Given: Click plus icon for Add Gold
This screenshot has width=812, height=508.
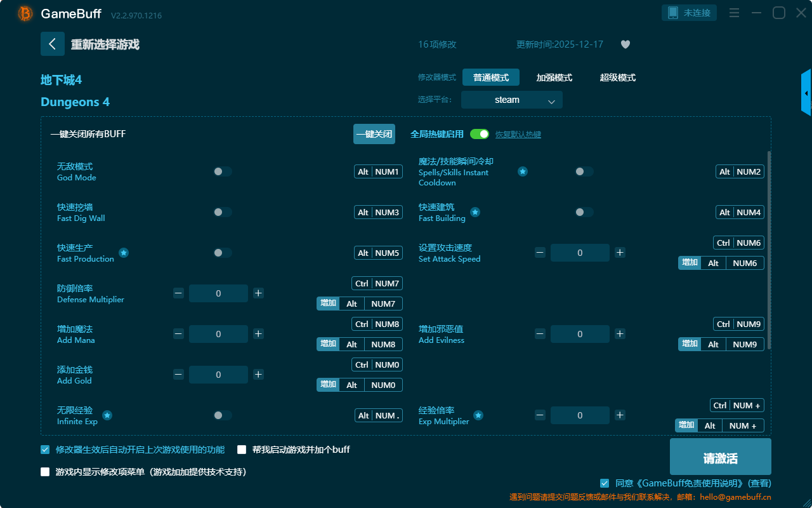Looking at the screenshot, I should [258, 375].
